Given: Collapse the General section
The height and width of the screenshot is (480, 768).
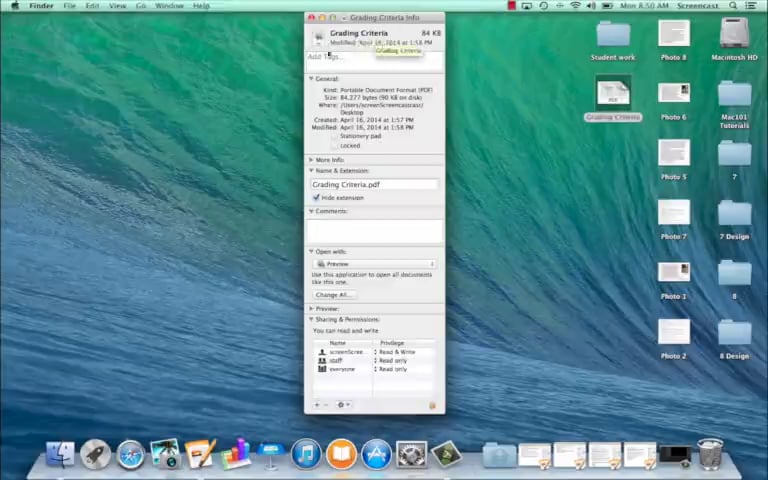Looking at the screenshot, I should click(311, 78).
